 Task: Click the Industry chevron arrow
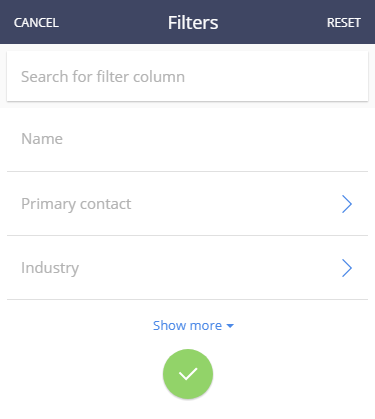(347, 268)
